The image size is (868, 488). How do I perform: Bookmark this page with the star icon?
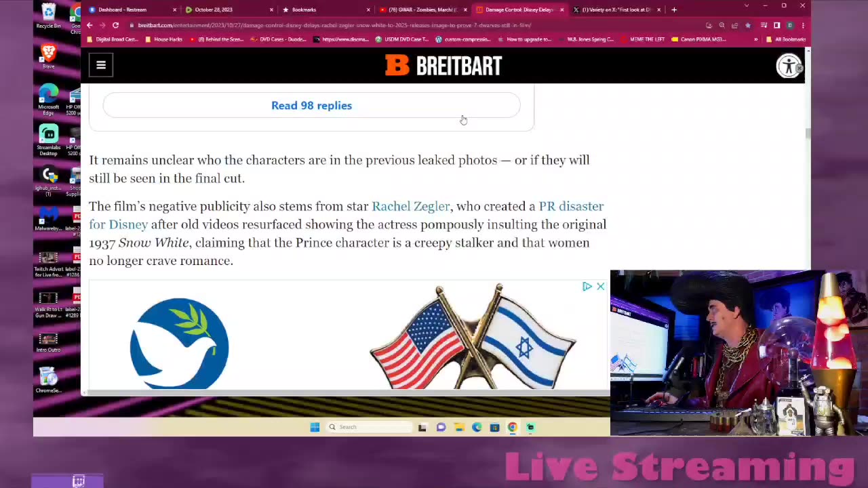pyautogui.click(x=747, y=25)
